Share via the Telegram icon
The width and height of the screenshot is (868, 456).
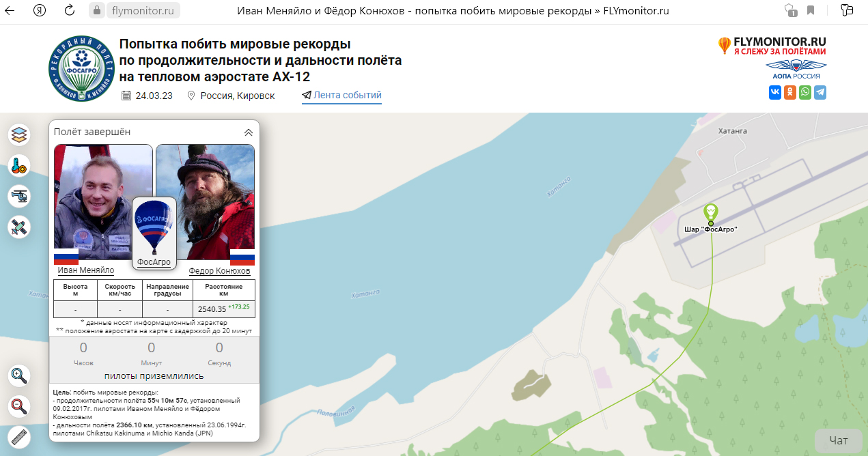pos(820,92)
